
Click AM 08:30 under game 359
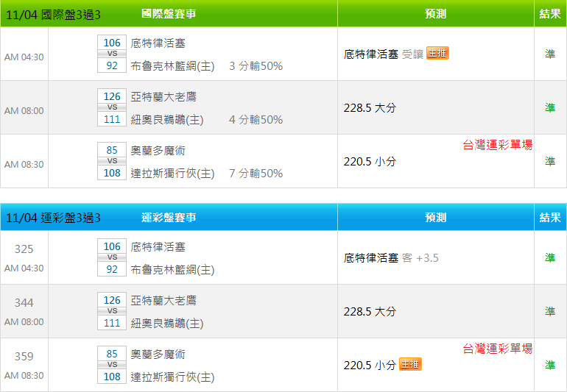[x=24, y=375]
